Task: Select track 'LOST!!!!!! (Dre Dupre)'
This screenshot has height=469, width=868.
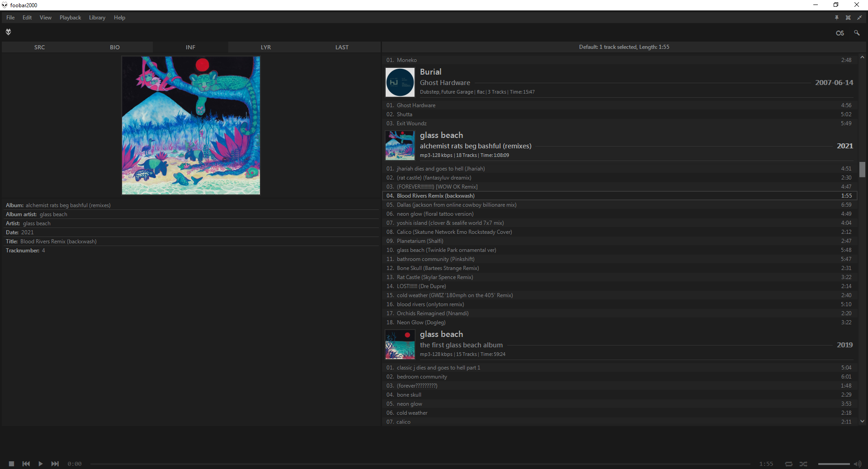Action: point(620,286)
